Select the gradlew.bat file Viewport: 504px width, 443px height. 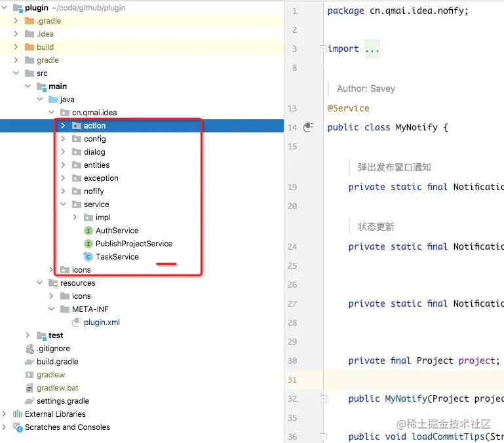[57, 388]
